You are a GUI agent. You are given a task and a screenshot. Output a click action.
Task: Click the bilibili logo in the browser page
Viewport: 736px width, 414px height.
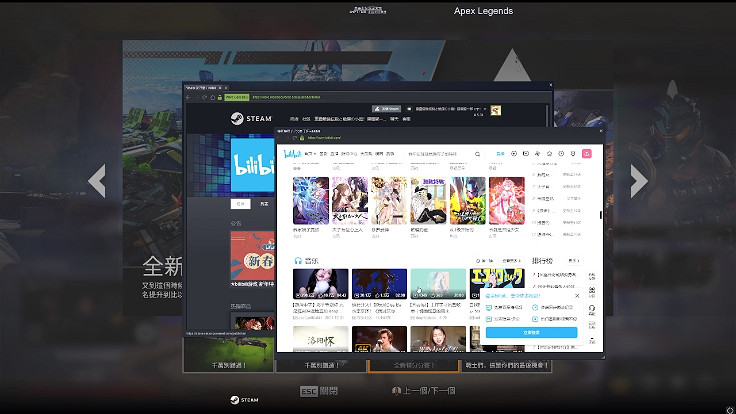292,154
